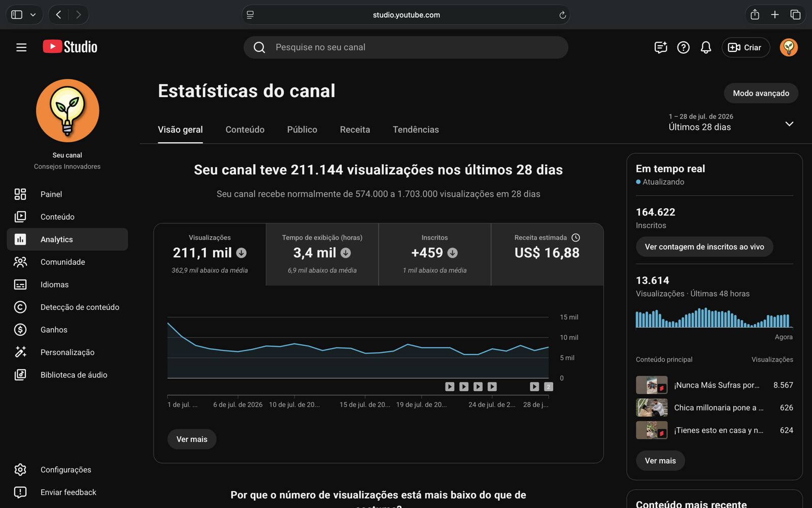The height and width of the screenshot is (508, 812).
Task: Select the Receita estimada metric card
Action: coord(547,255)
